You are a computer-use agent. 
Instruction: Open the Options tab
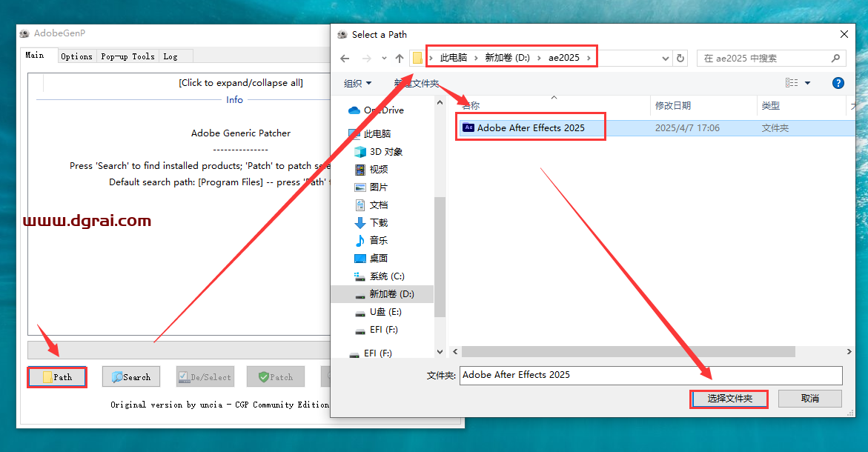[x=76, y=56]
